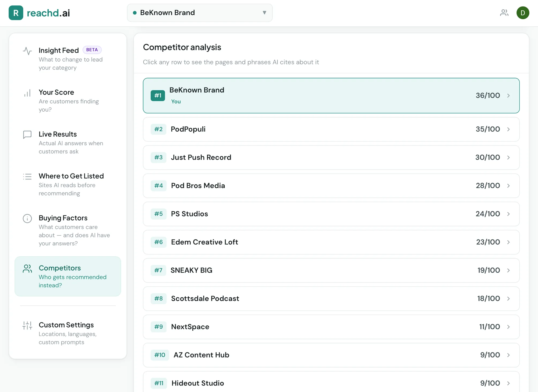Click the 30/100 score value
Viewport: 538px width, 392px height.
[x=487, y=157]
